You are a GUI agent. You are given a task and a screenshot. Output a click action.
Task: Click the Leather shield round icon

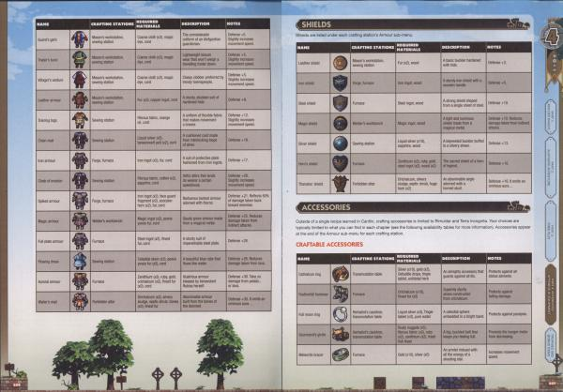[340, 63]
